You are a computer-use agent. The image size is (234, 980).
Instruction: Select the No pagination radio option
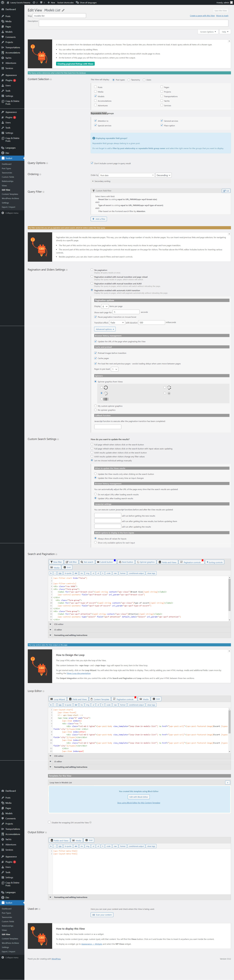click(92, 270)
